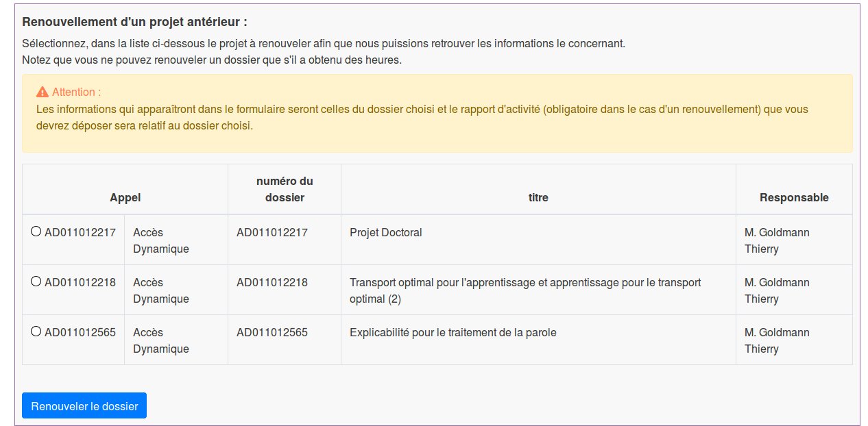Viewport: 868px width, 426px height.
Task: Click the Explicabilité pour le traitement title
Action: (x=453, y=332)
